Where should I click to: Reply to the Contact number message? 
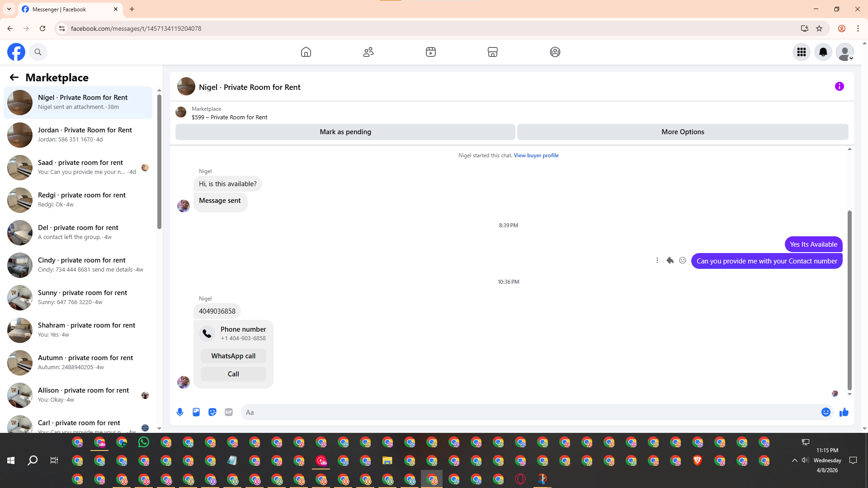click(670, 260)
